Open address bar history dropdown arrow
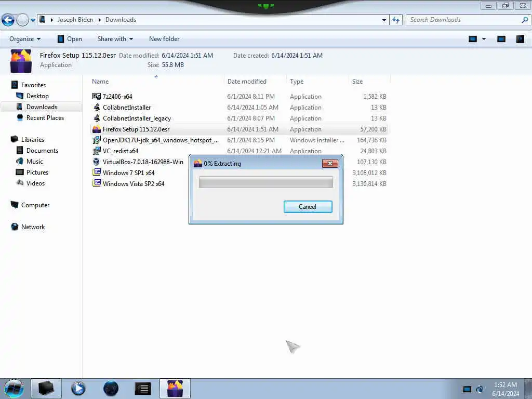532x399 pixels. pyautogui.click(x=384, y=20)
